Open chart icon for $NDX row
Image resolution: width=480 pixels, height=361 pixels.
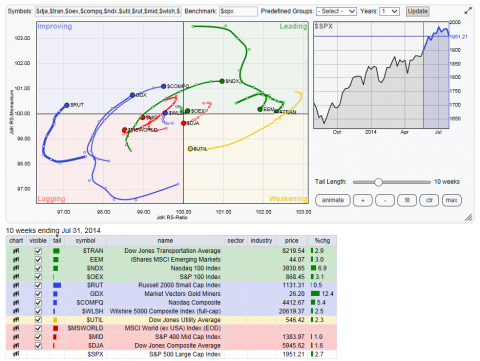(x=15, y=268)
